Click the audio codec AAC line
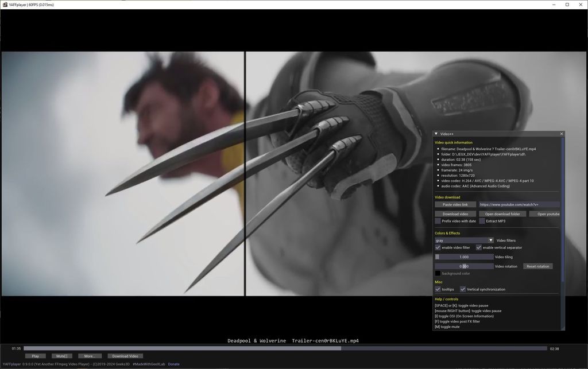The image size is (588, 369). coord(475,186)
